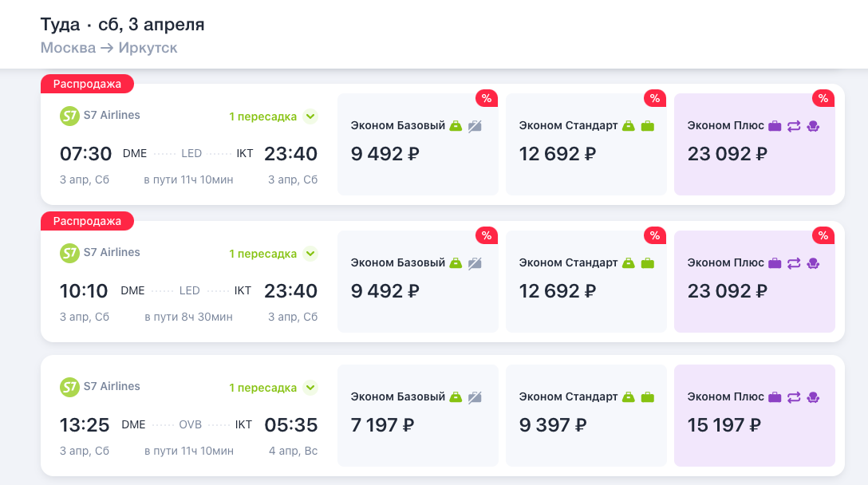The image size is (868, 485).
Task: Click the % badge on the 9 492 ₽ fare card
Action: (x=486, y=98)
